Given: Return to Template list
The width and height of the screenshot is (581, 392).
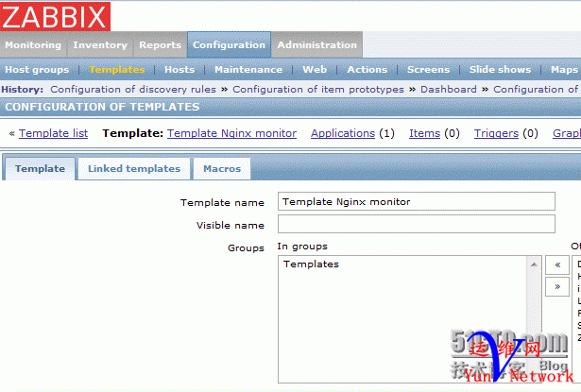Looking at the screenshot, I should (x=53, y=133).
